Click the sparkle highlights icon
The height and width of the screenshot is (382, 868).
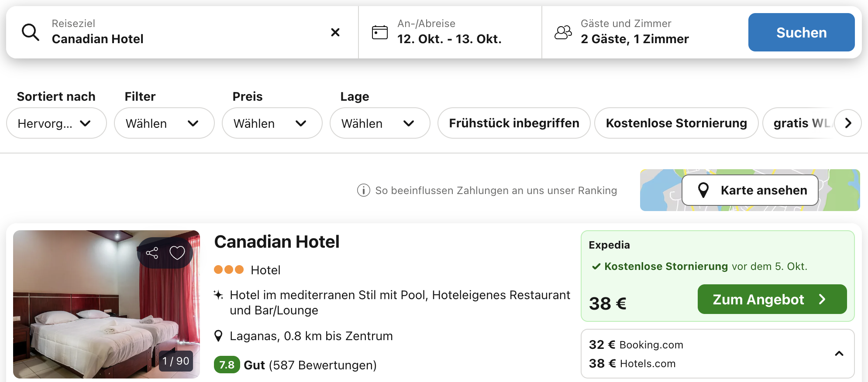(x=218, y=295)
